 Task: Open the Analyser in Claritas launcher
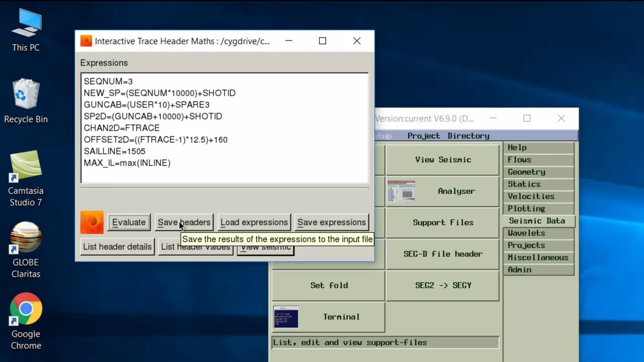tap(443, 191)
